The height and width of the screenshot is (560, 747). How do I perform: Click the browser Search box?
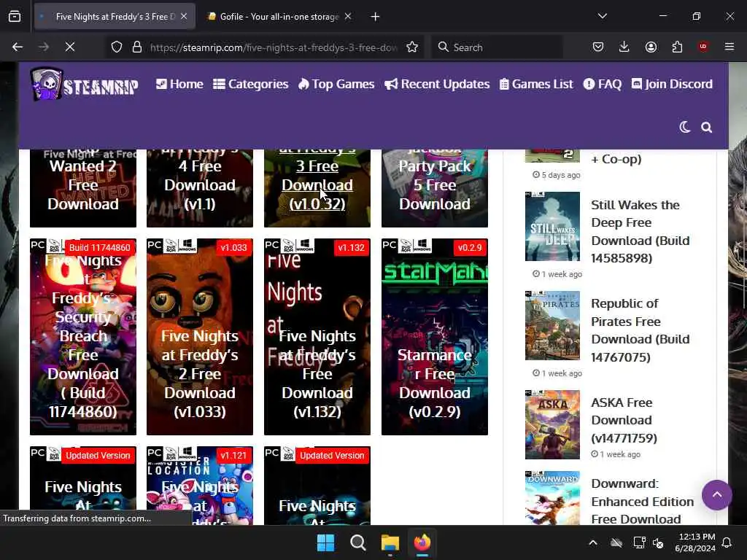click(x=497, y=47)
